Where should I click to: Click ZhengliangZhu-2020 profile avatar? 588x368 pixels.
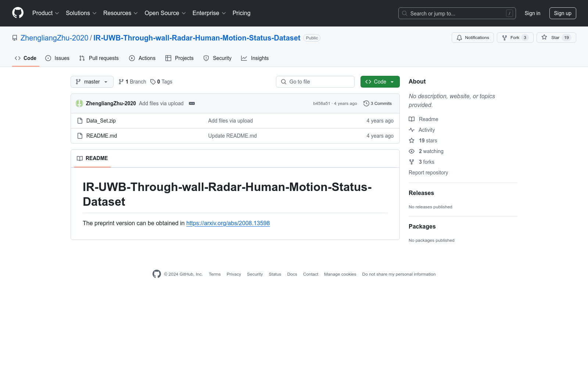click(x=79, y=103)
